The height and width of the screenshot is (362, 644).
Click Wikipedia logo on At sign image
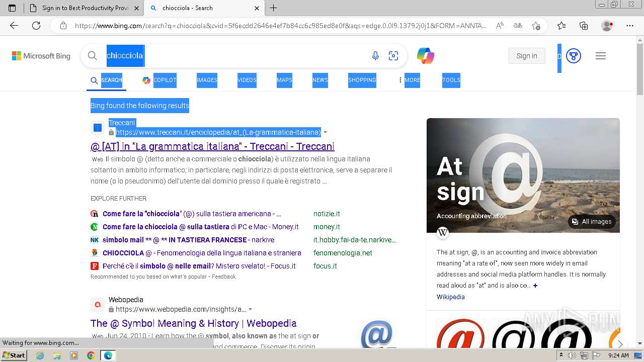click(x=443, y=232)
